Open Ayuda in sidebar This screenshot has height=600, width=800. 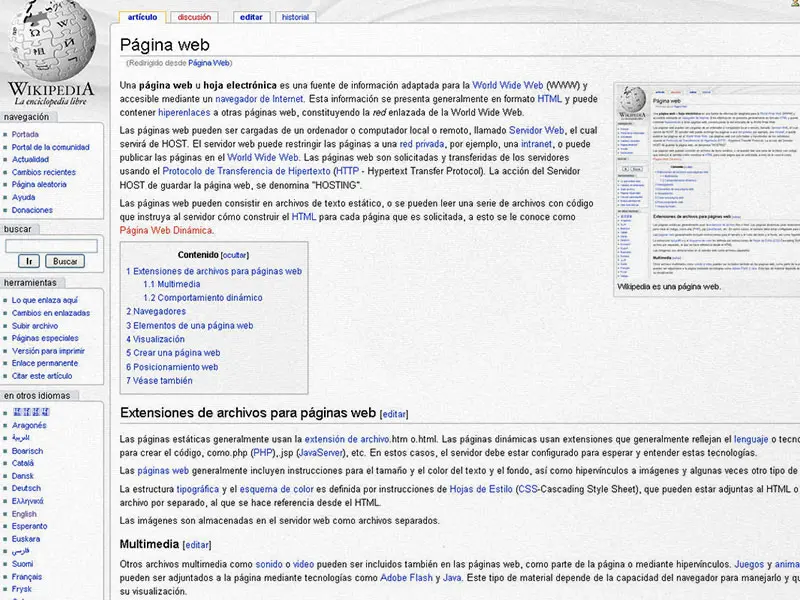23,197
